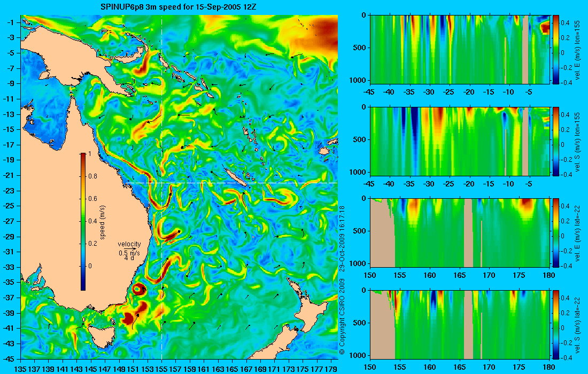Click the color bar beside 'vel. S (m/s) lon=155'

point(555,141)
